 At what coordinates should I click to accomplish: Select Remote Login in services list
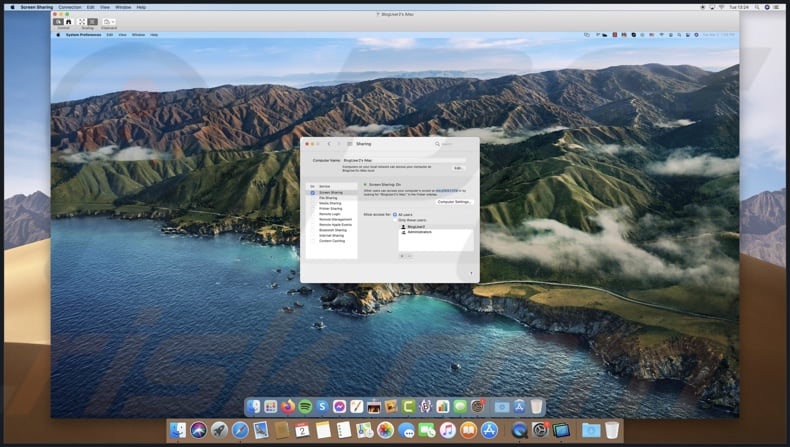point(332,214)
